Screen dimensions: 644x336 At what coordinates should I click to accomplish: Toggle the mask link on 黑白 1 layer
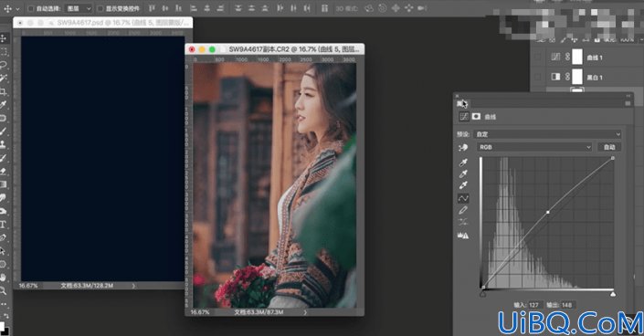567,77
